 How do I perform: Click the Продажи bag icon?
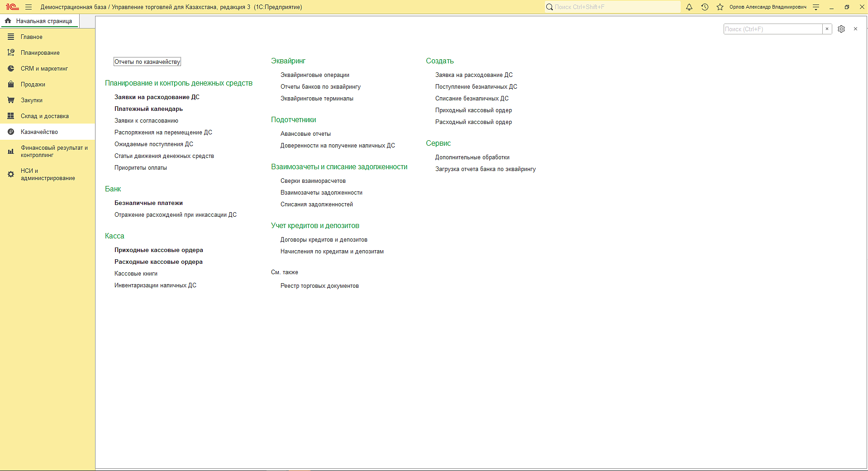click(11, 84)
